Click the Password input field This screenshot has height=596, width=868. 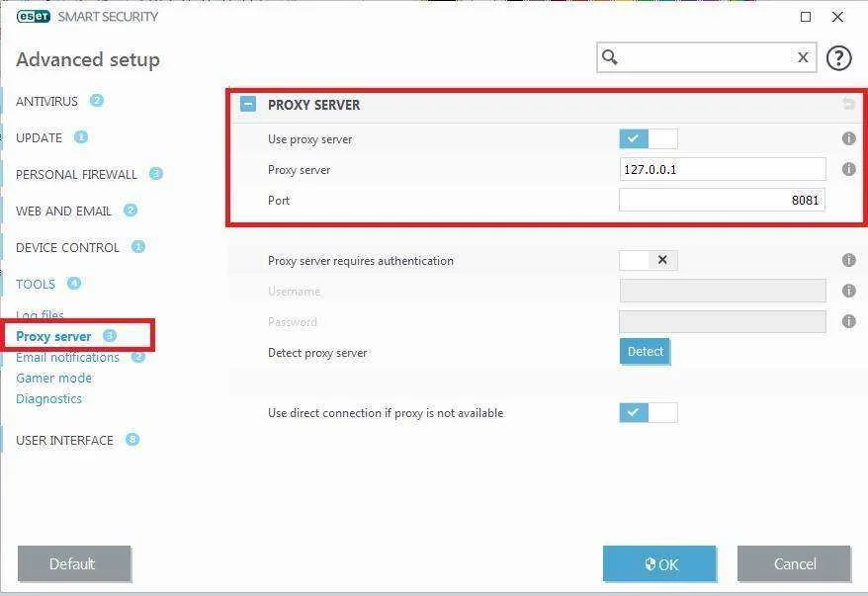click(723, 321)
